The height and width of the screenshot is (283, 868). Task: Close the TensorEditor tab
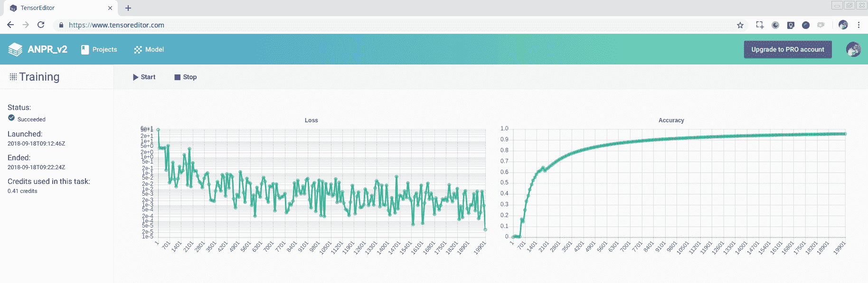tap(110, 8)
